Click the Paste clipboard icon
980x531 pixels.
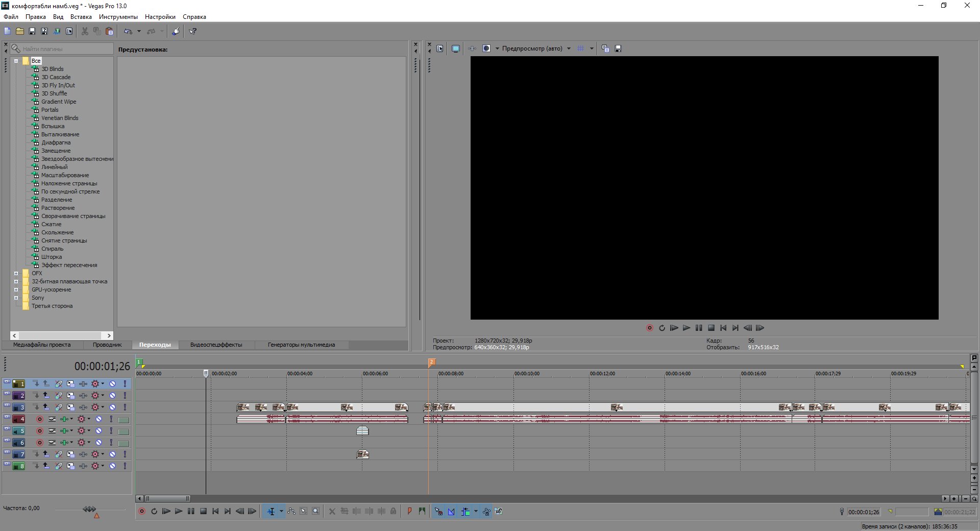[x=109, y=31]
